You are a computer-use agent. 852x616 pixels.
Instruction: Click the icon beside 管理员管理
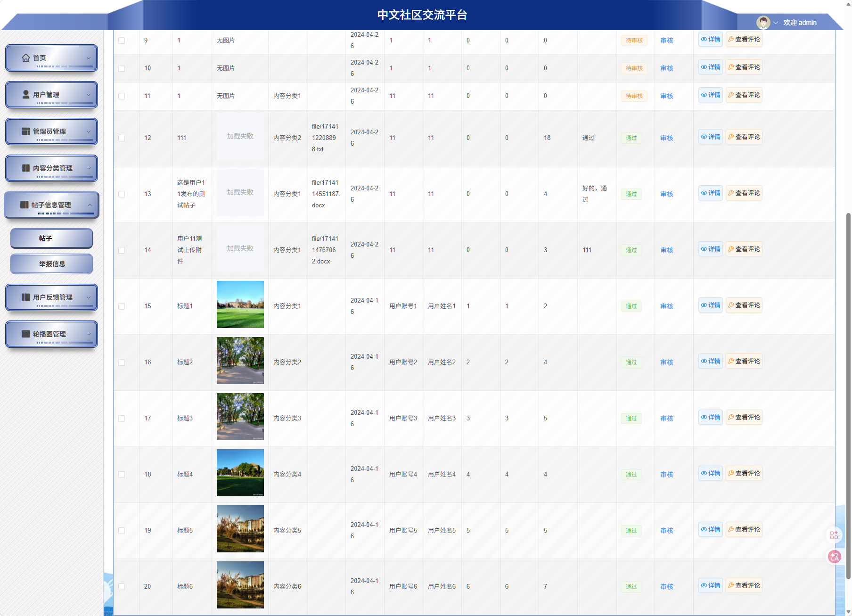coord(26,131)
